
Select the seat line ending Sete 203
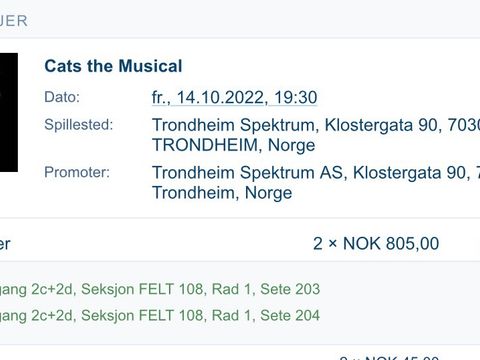pos(160,289)
